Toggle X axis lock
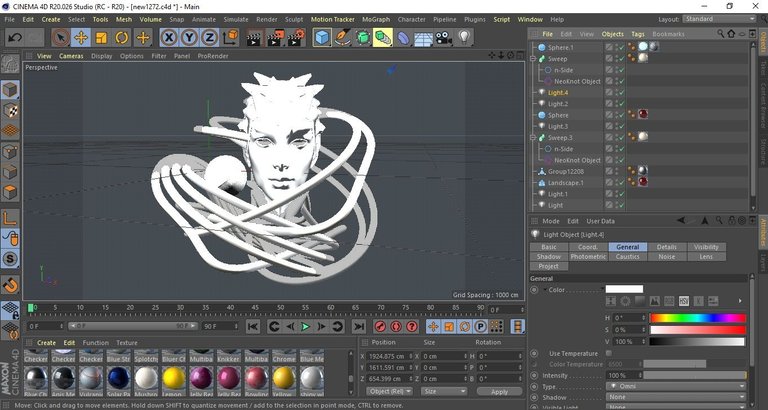The height and width of the screenshot is (410, 768). point(169,38)
